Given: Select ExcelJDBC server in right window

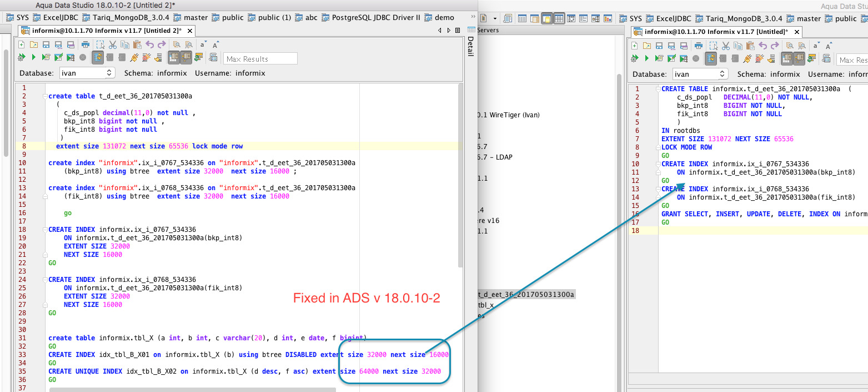Looking at the screenshot, I should point(669,18).
